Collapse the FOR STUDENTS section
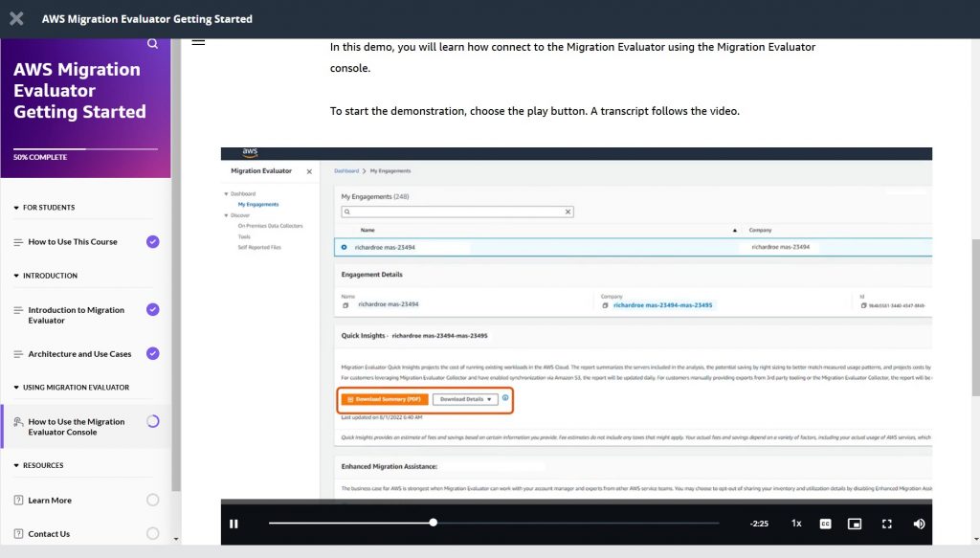 point(44,208)
